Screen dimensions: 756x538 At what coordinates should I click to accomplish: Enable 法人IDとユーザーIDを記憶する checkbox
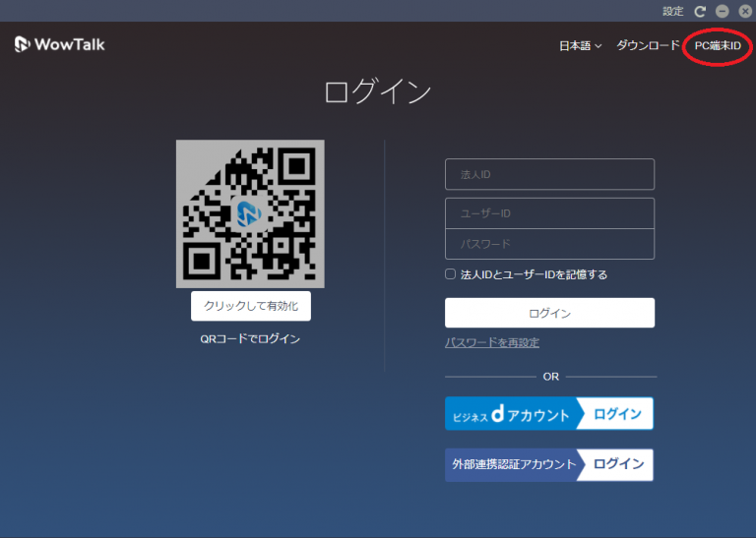coord(450,274)
